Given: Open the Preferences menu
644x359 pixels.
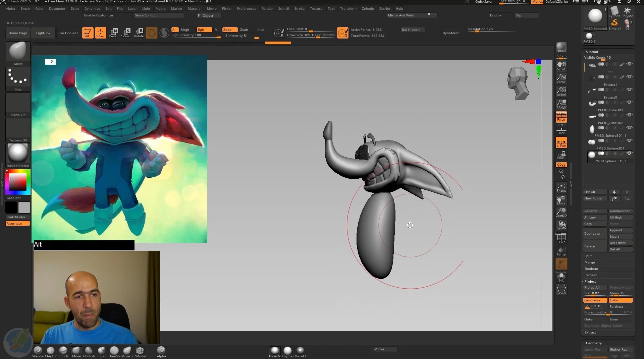Looking at the screenshot, I should 246,8.
